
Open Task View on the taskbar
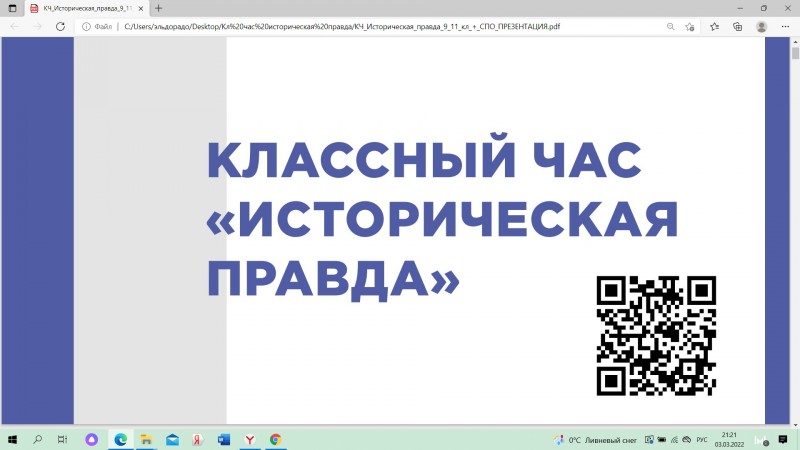pos(62,439)
